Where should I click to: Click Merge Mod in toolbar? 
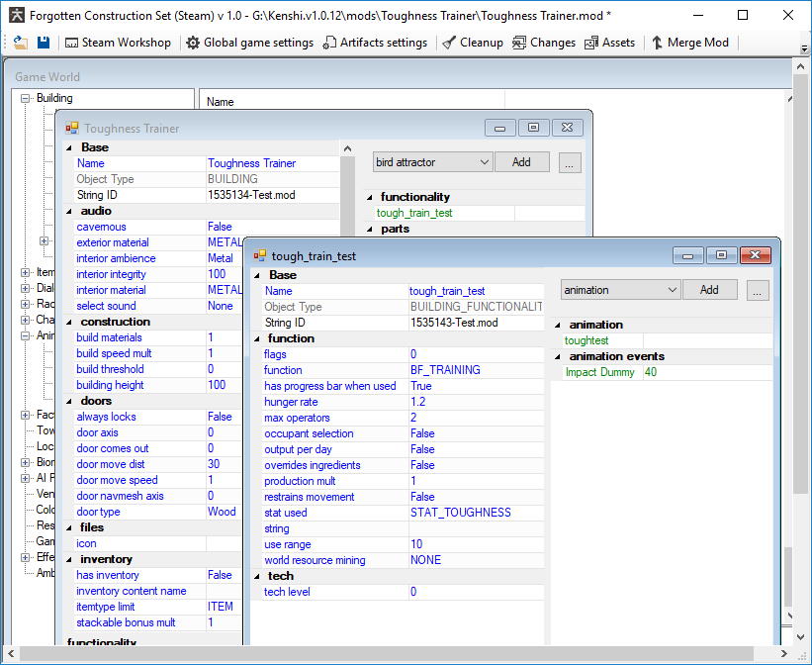coord(689,43)
